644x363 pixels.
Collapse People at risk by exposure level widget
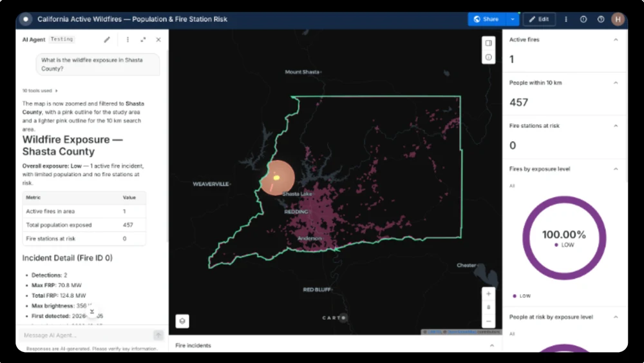(x=616, y=317)
